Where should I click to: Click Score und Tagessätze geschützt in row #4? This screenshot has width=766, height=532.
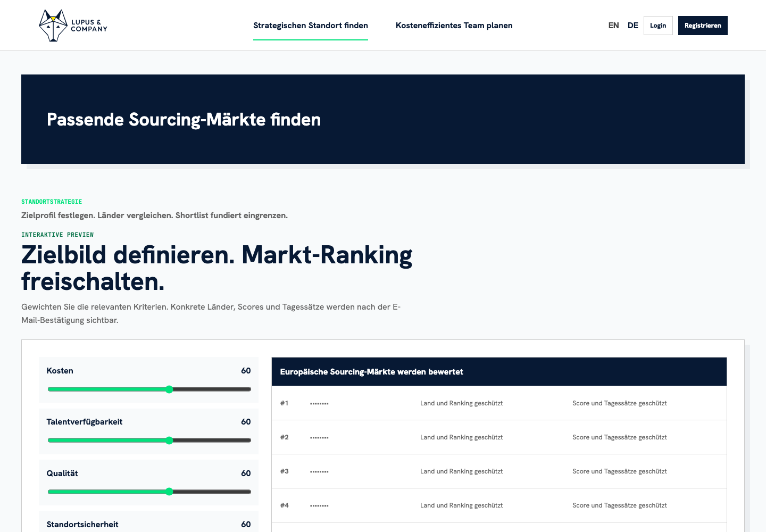(620, 505)
